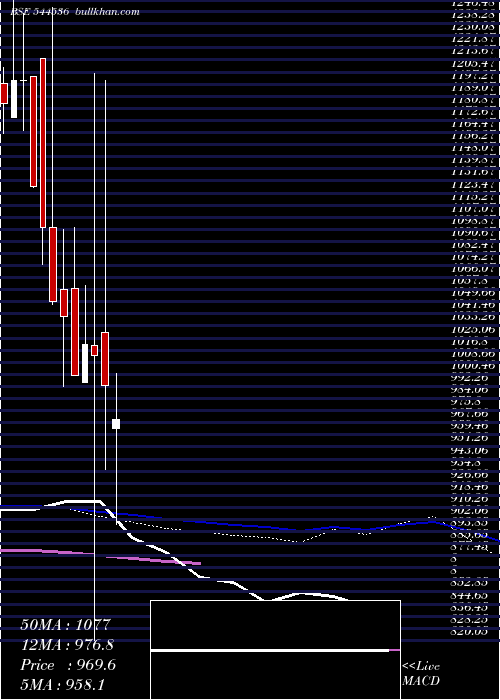Click the 12MA : 976.8 label
Viewport: 500px width, 700px height.
click(67, 645)
